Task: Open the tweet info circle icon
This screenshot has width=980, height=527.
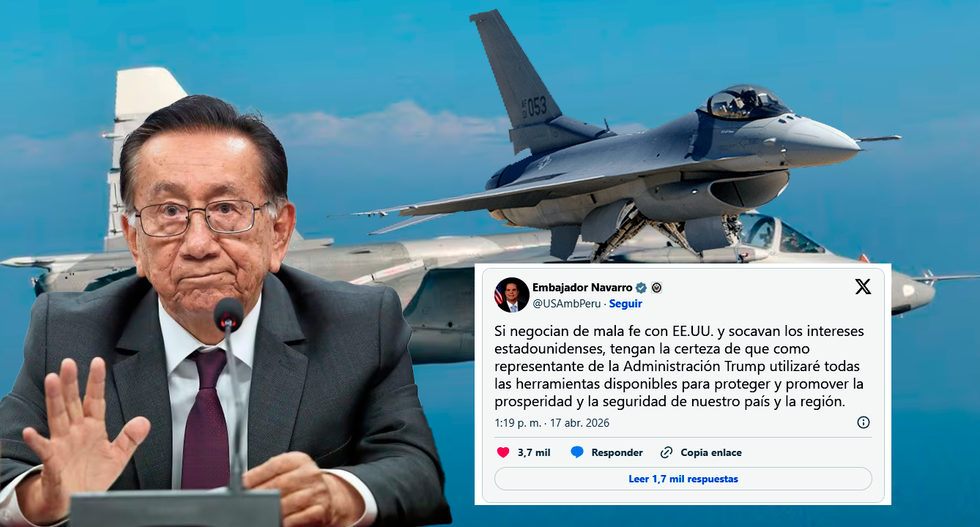Action: click(x=864, y=422)
